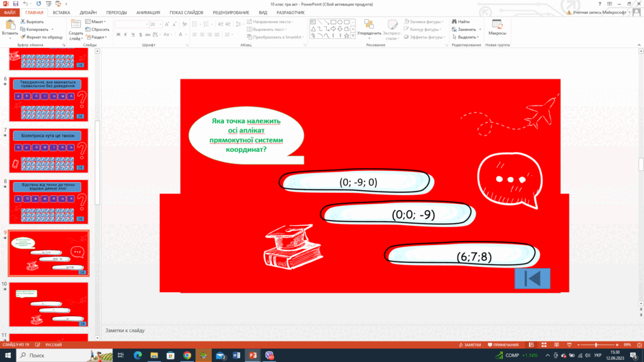Select slide 6 thumbnail

[x=49, y=99]
